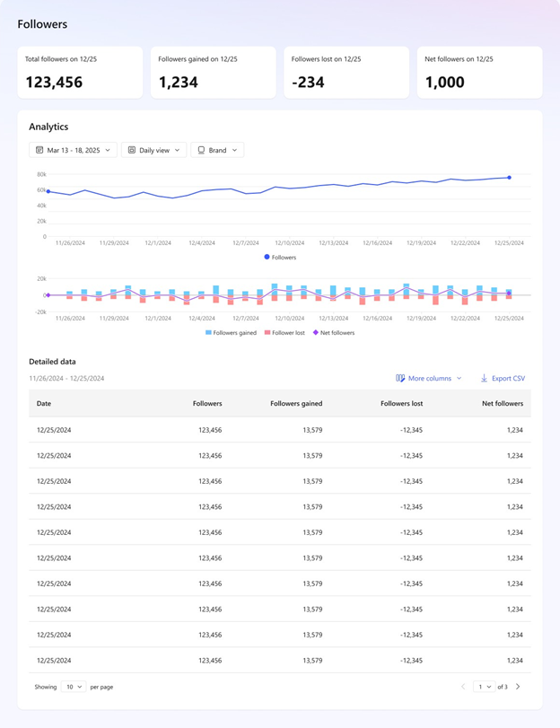Click the next page chevron icon
Screen dimensions: 560x728
[518, 686]
